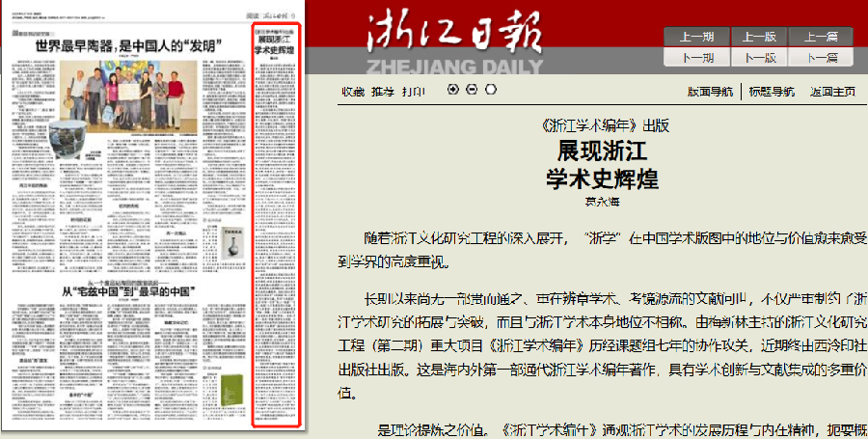
Task: Click 推荐 to recommend the article
Action: (382, 92)
